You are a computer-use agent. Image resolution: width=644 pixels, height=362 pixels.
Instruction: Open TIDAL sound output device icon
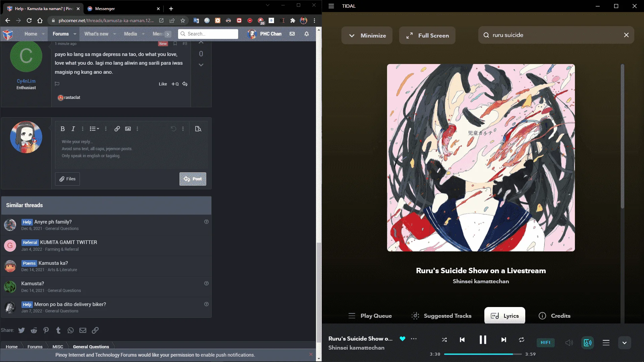tap(588, 343)
